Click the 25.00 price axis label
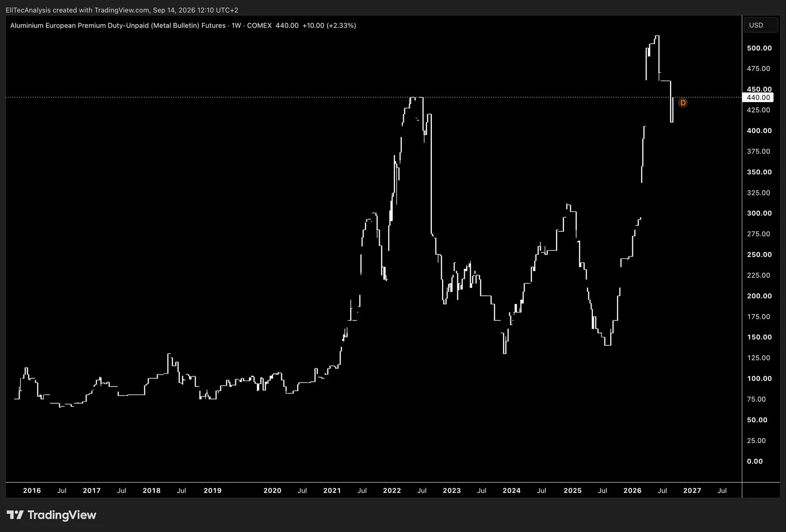The image size is (786, 532). point(757,441)
